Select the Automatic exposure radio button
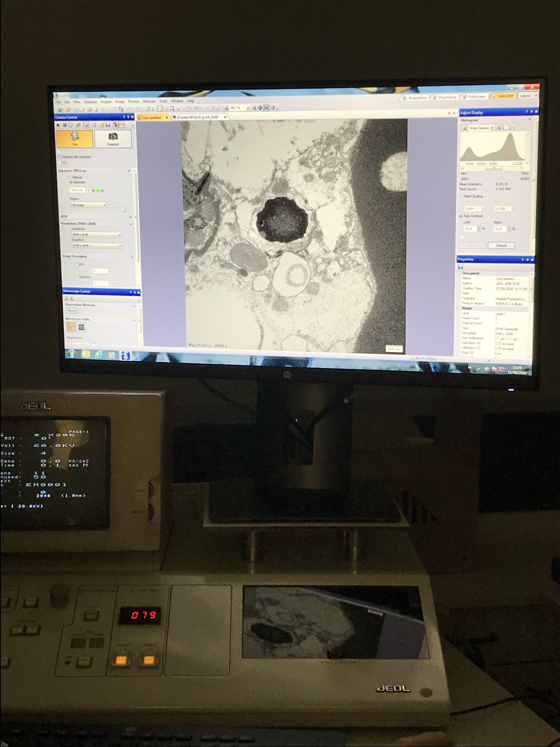The height and width of the screenshot is (747, 560). (71, 182)
